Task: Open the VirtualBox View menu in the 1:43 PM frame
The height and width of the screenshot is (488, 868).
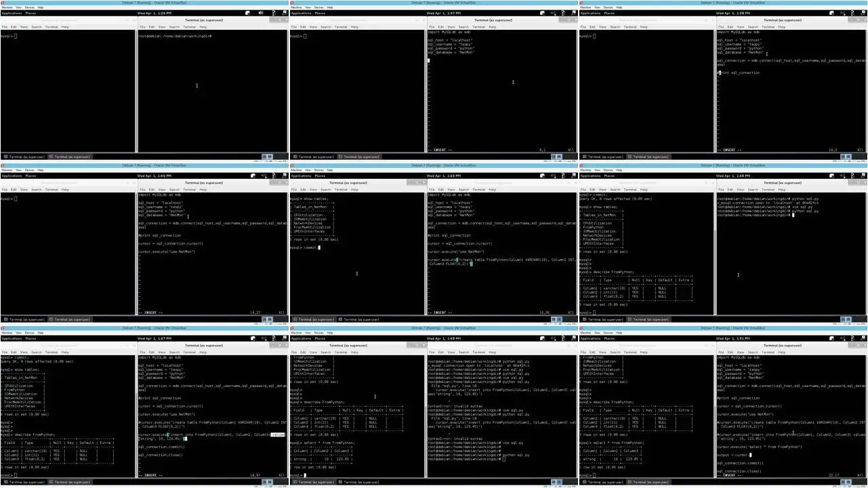Action: click(308, 170)
